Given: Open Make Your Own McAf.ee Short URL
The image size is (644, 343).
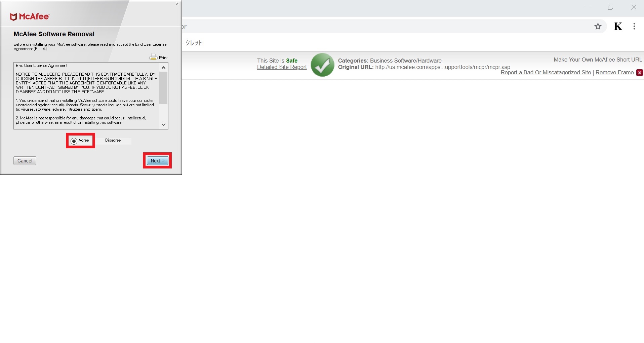Looking at the screenshot, I should click(598, 60).
